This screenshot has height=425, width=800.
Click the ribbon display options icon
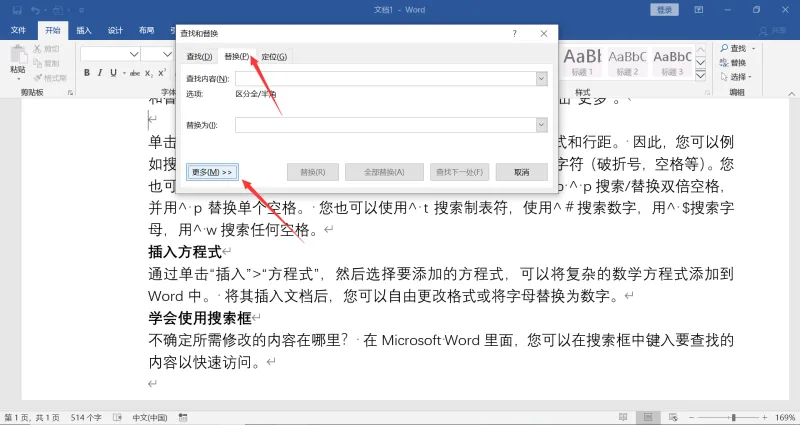coord(698,10)
